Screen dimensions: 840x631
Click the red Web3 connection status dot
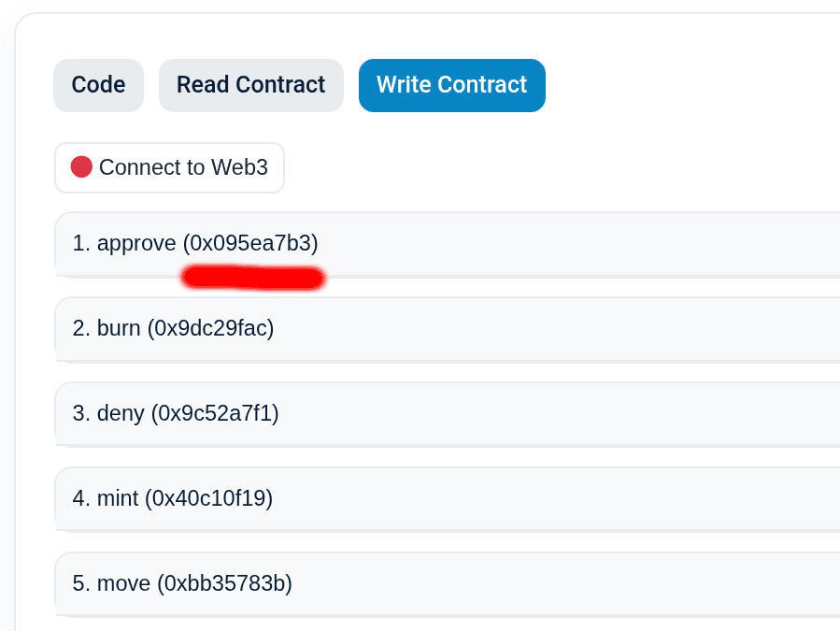pos(81,166)
